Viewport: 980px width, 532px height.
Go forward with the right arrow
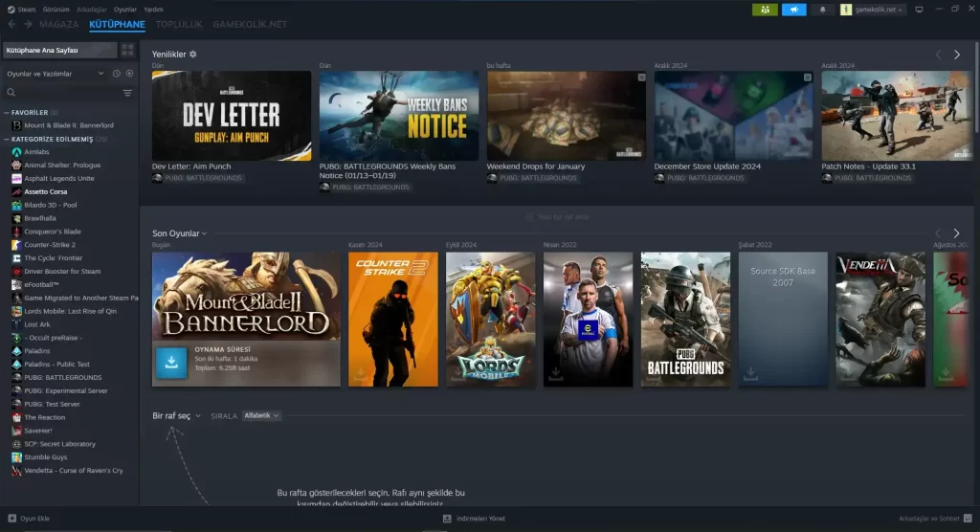pos(28,24)
